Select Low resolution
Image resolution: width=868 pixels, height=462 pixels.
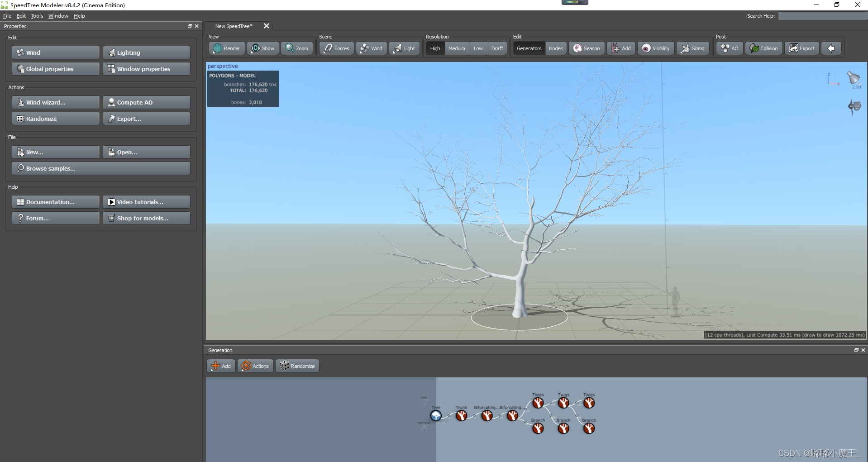click(478, 48)
